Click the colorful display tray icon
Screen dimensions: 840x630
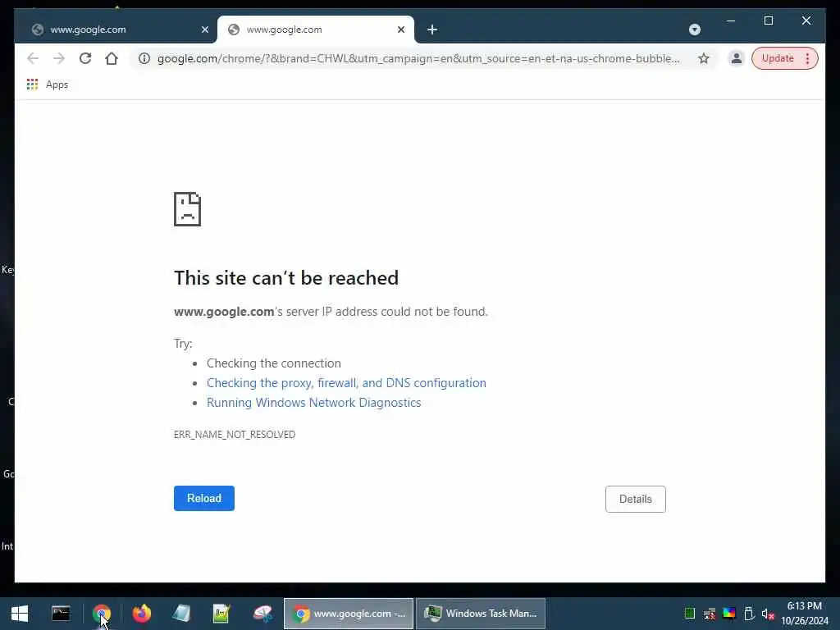(x=729, y=614)
